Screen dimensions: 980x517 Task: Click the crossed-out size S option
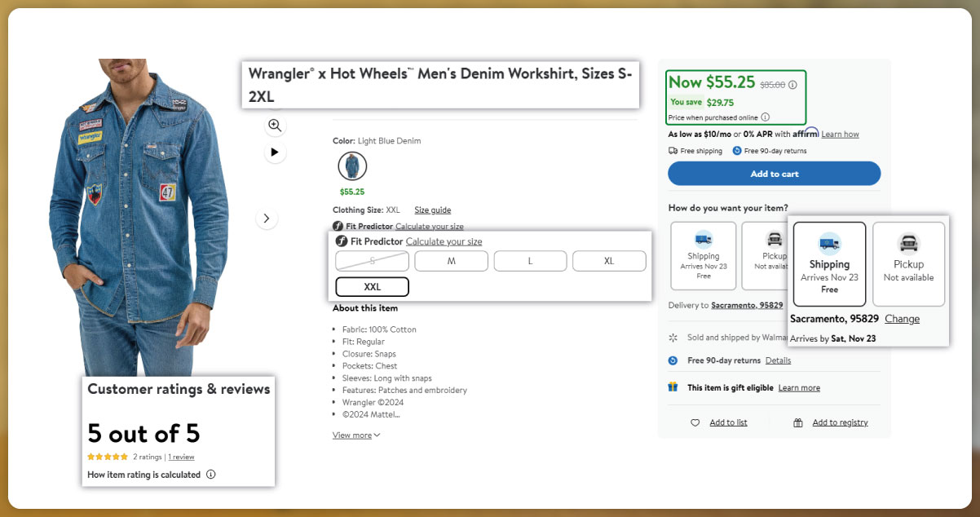pyautogui.click(x=373, y=261)
